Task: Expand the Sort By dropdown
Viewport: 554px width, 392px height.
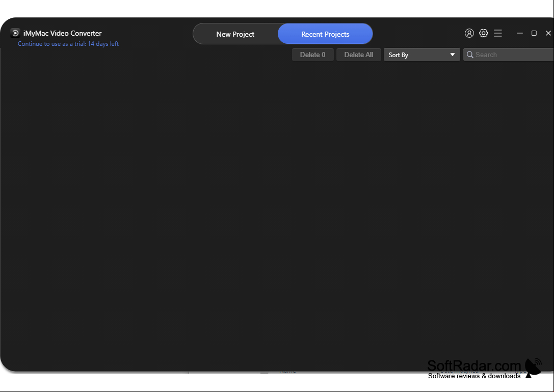Action: point(422,55)
